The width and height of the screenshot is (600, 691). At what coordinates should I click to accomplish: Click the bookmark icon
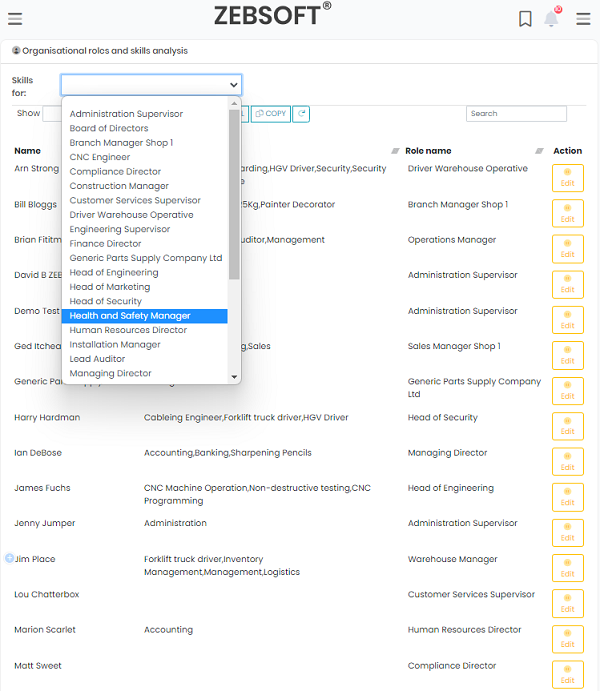(x=525, y=19)
